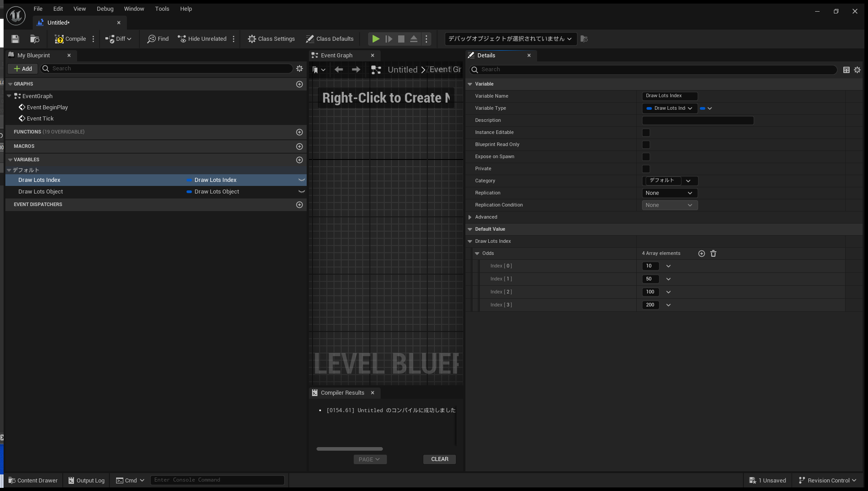Open the debug object selector dropdown
The width and height of the screenshot is (868, 491).
[511, 39]
